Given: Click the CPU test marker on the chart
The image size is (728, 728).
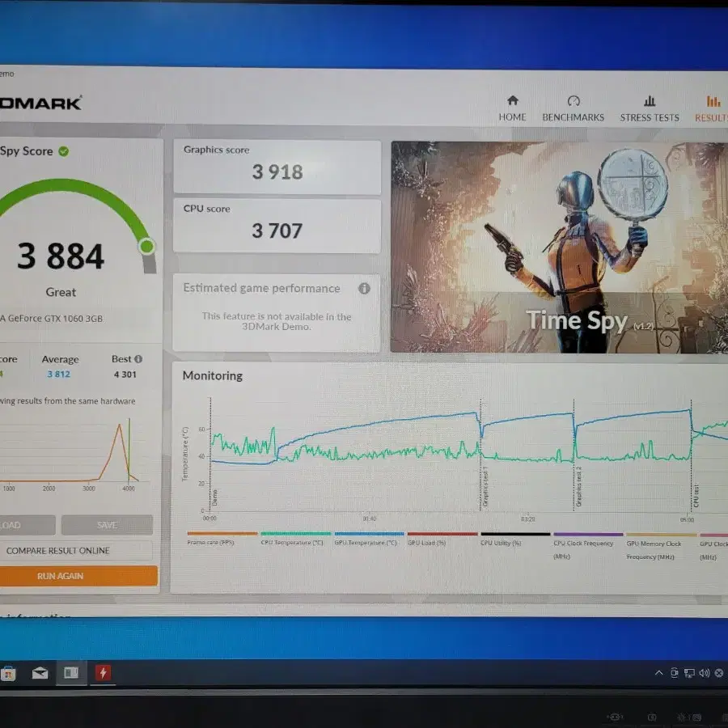Looking at the screenshot, I should coord(696,496).
